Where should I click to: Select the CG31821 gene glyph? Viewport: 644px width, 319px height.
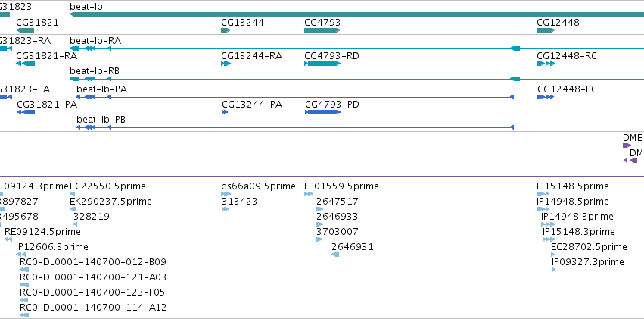25,30
